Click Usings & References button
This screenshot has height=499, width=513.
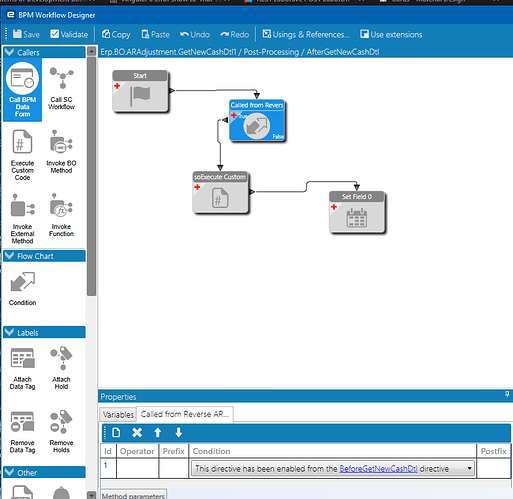[306, 34]
